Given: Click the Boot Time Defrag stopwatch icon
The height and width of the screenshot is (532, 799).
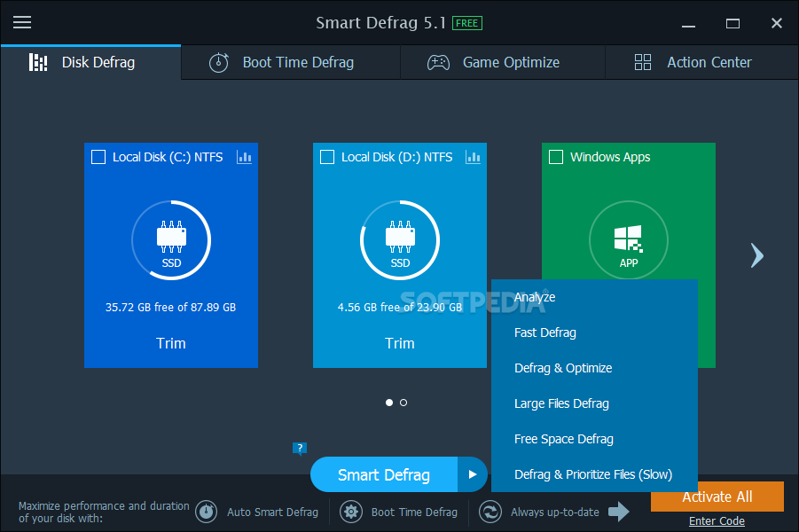Looking at the screenshot, I should tap(219, 62).
